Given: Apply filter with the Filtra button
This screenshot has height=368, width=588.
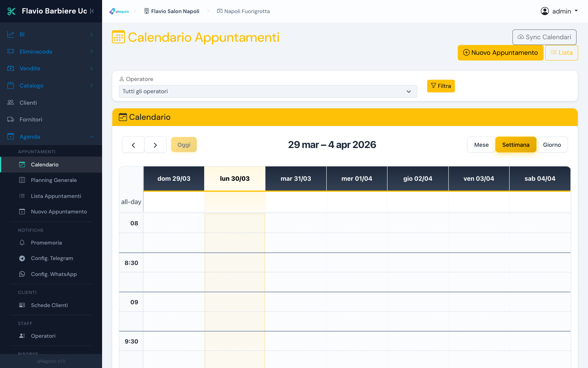Looking at the screenshot, I should point(441,86).
